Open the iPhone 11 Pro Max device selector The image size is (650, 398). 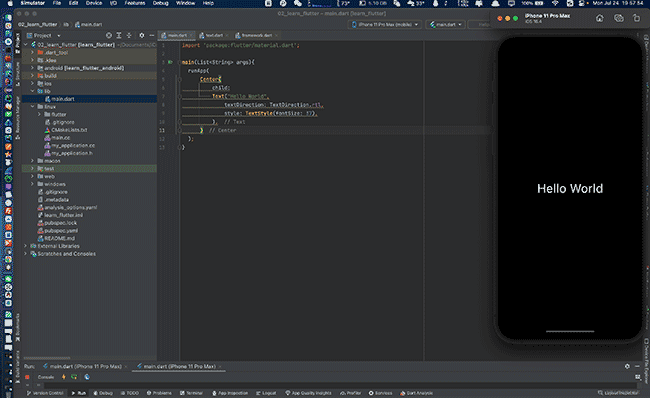[385, 24]
